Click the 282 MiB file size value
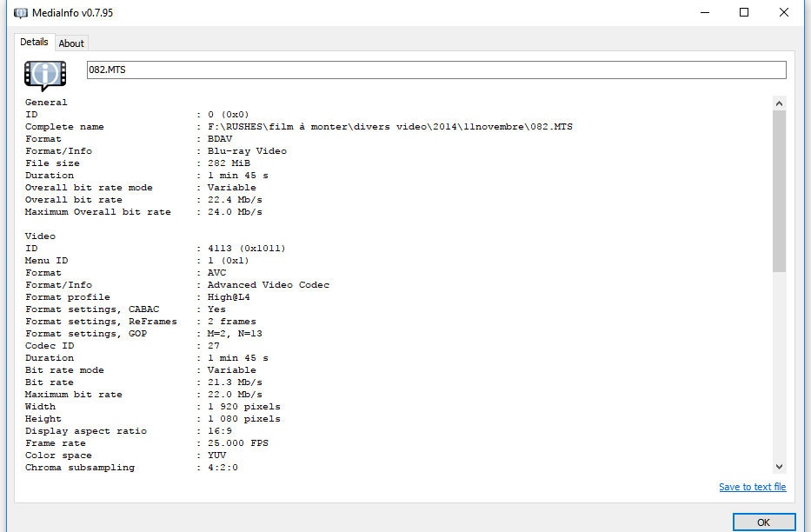Screen dimensions: 811x532 (x=229, y=163)
